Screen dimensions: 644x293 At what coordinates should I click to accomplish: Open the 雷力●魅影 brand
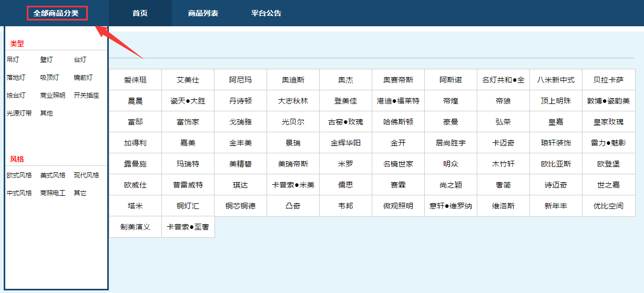(608, 143)
